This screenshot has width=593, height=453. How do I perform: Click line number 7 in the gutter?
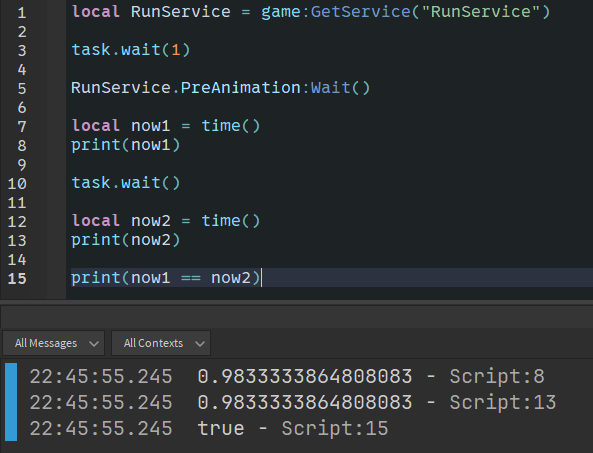[22, 126]
